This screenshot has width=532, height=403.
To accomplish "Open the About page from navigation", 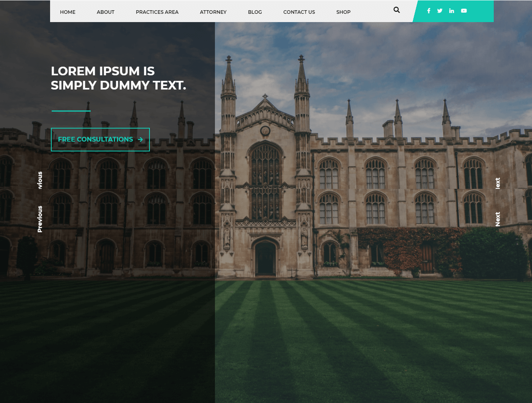I will (106, 12).
